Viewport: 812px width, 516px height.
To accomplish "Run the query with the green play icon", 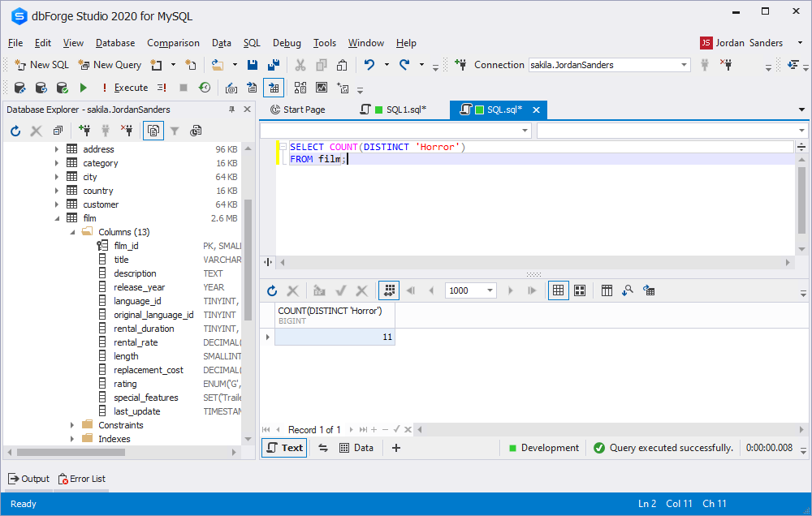I will point(83,88).
